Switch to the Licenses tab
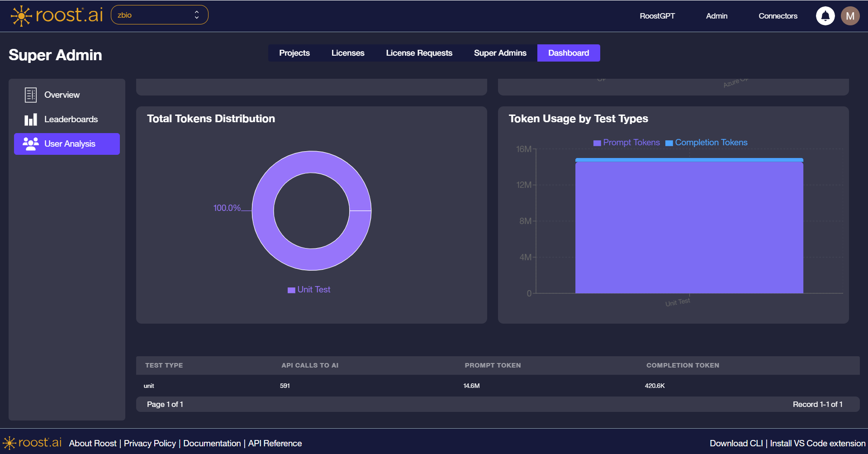This screenshot has height=454, width=868. [x=347, y=53]
